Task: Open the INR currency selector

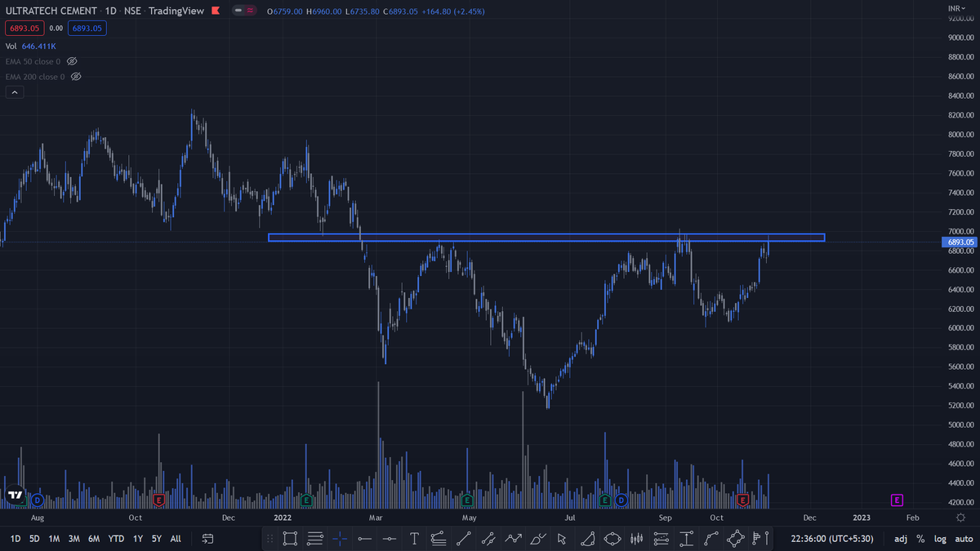Action: (955, 8)
